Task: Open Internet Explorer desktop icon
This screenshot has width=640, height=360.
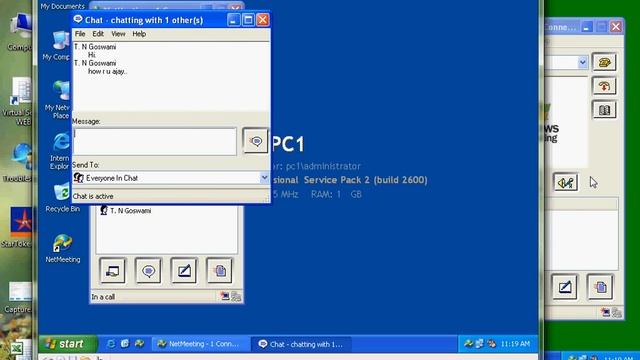Action: [x=60, y=151]
